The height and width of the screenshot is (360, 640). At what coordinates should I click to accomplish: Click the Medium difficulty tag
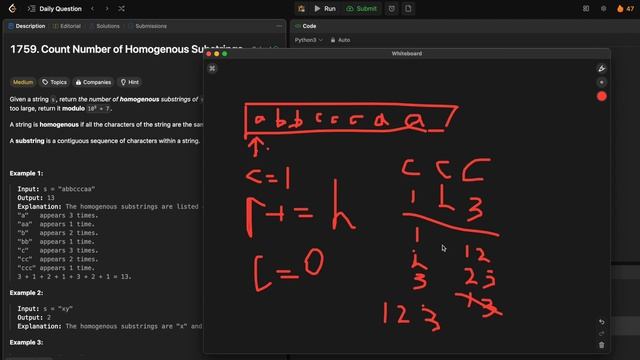23,82
